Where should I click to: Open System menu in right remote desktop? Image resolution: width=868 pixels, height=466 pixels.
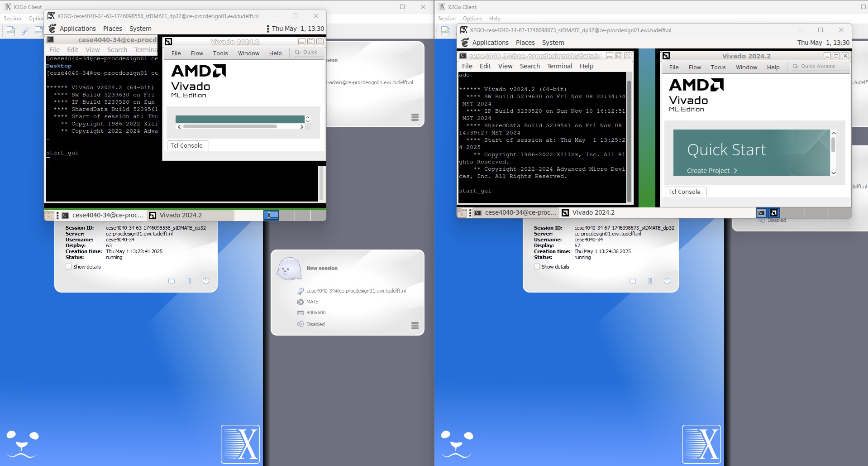pos(553,43)
